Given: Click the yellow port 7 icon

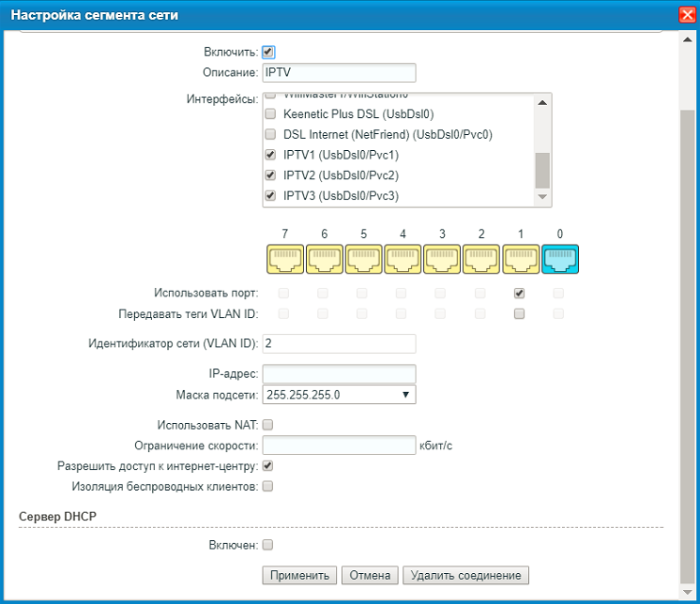Looking at the screenshot, I should click(x=283, y=260).
